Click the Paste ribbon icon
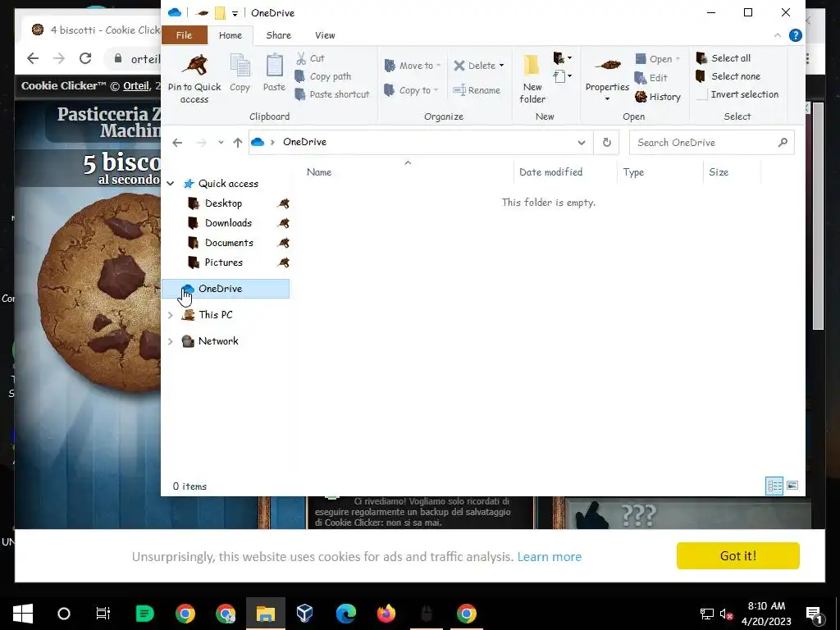This screenshot has width=840, height=630. click(x=274, y=66)
